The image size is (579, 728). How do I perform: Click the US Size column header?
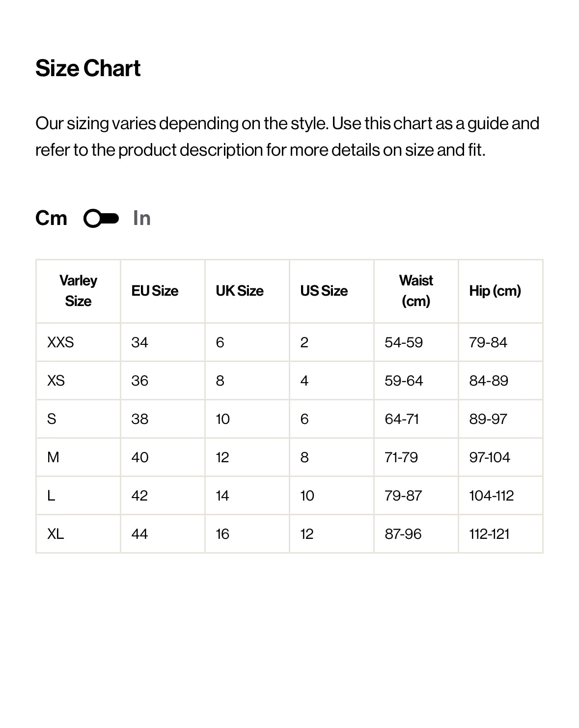point(324,291)
